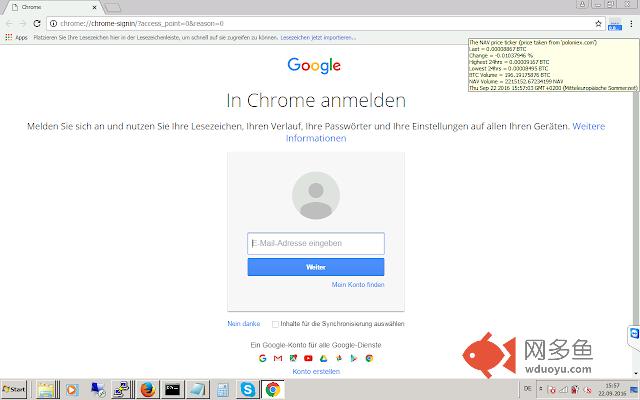Tick 'Inhalte für die Synchronisierung auswählen' checkbox
The height and width of the screenshot is (400, 640).
[x=275, y=324]
